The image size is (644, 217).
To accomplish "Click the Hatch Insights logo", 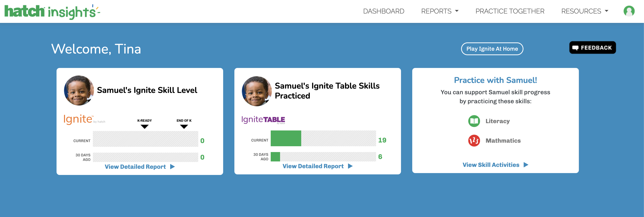I will (x=52, y=11).
